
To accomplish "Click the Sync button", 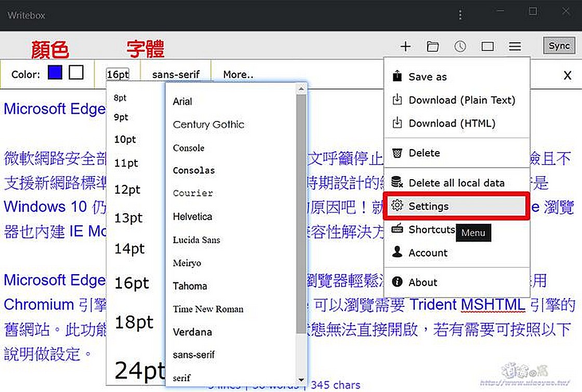I will 559,46.
